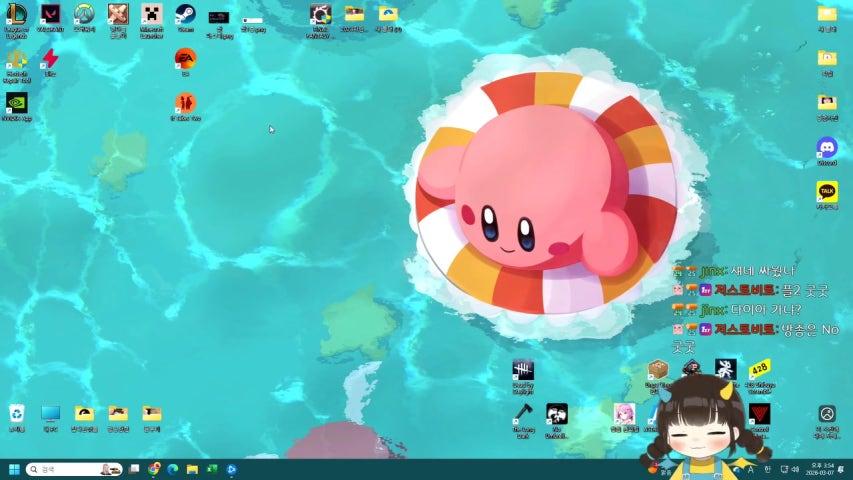Launch the It Takes Two shortcut
Screen dimensions: 853x480
click(x=185, y=103)
